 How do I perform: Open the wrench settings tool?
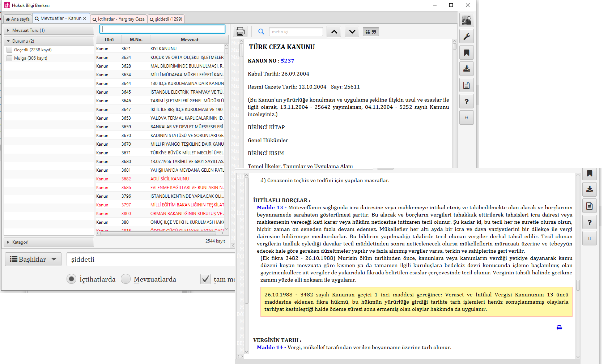tap(467, 37)
